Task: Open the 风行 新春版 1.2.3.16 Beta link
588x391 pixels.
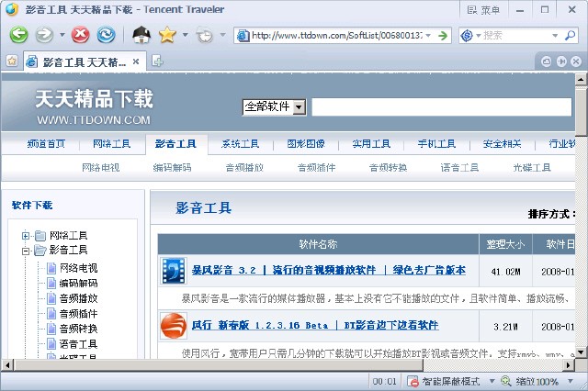Action: pos(315,325)
